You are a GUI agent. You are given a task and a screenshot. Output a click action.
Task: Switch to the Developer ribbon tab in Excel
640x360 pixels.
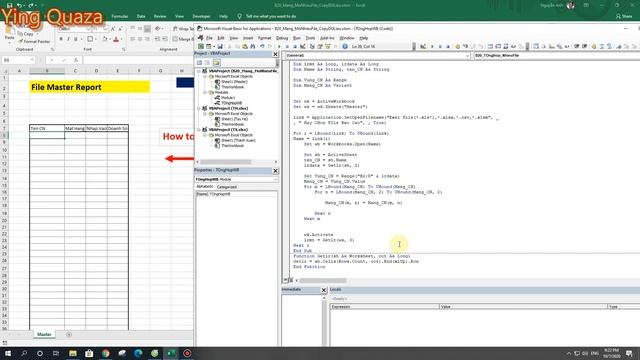coord(201,16)
